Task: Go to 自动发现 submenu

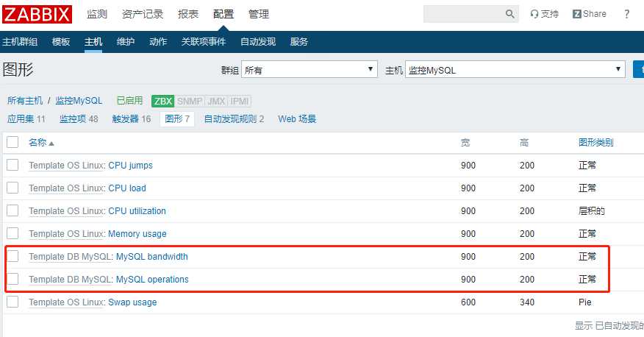Action: pyautogui.click(x=258, y=42)
